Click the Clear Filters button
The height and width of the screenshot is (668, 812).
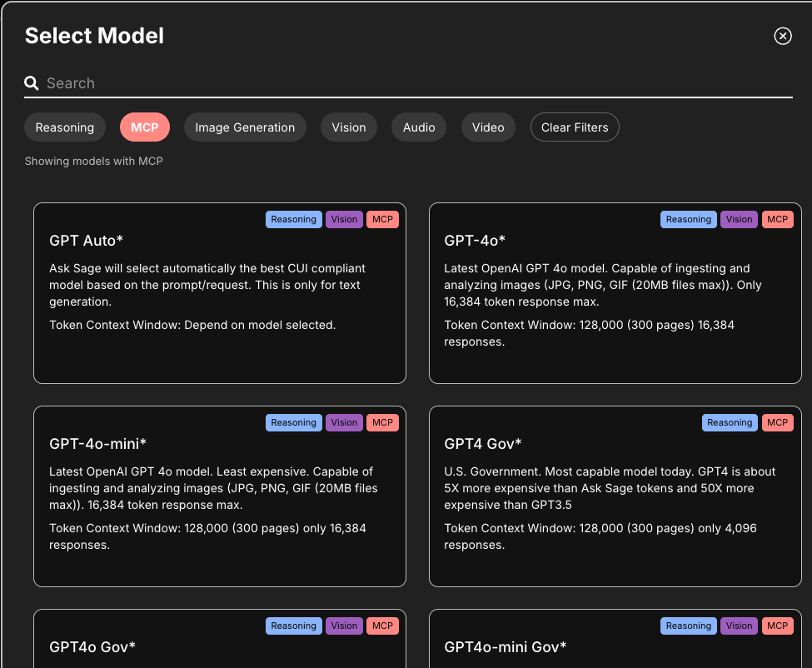575,127
